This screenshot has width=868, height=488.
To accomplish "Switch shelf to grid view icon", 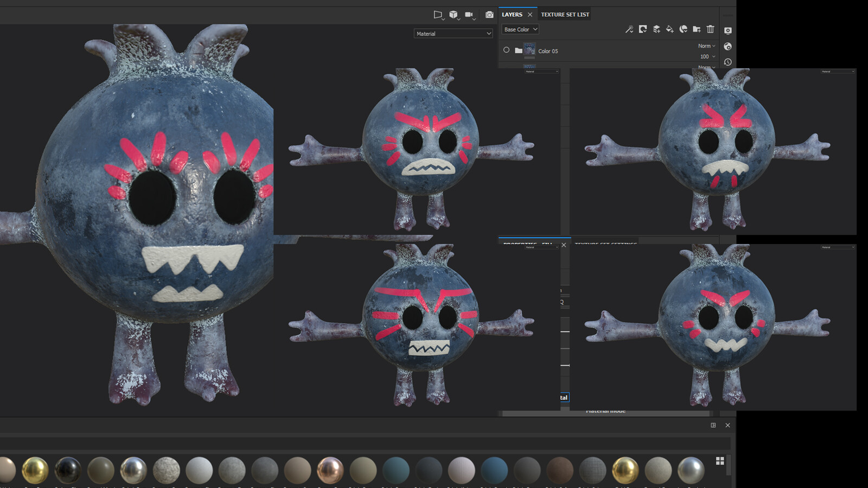I will tap(720, 461).
